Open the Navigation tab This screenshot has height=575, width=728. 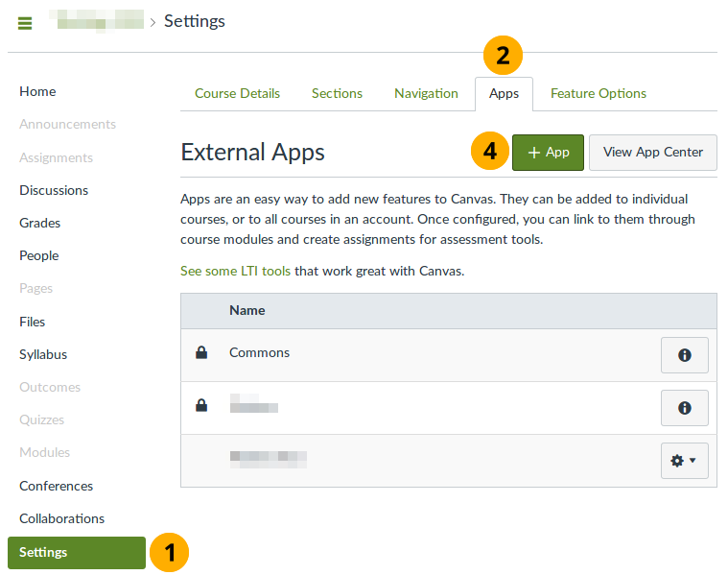click(426, 94)
